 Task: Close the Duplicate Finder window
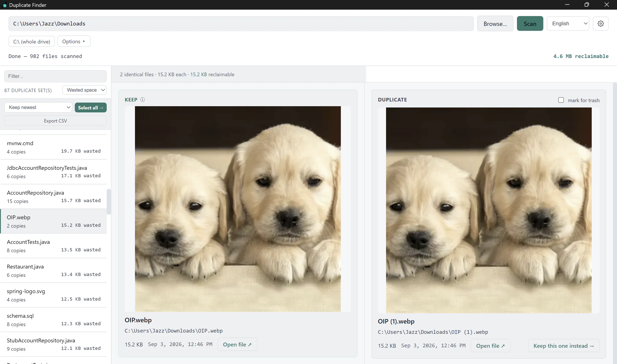[x=607, y=5]
